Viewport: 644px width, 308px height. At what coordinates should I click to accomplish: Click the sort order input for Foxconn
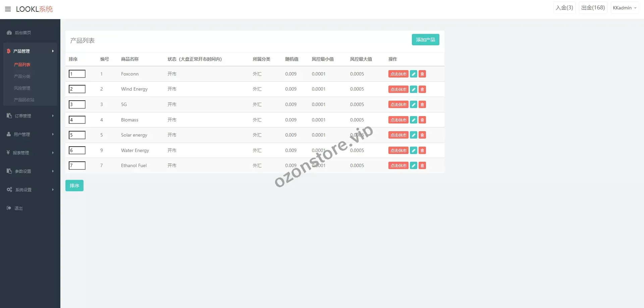[77, 74]
